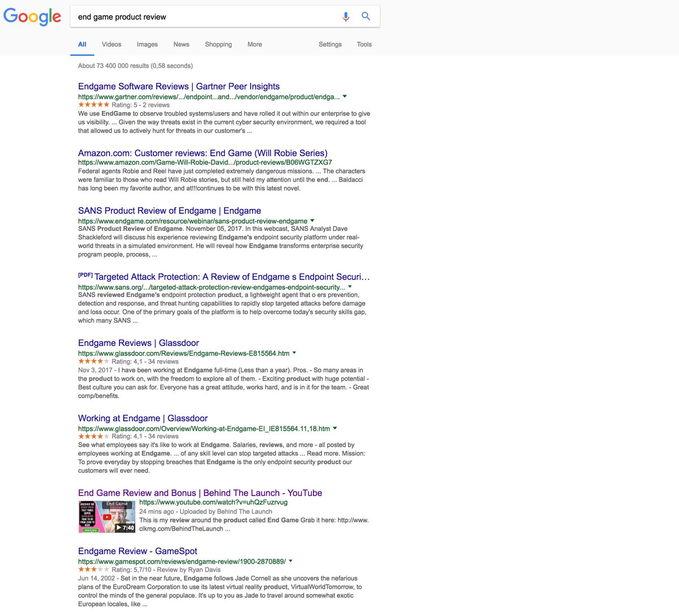The height and width of the screenshot is (616, 679).
Task: Open the Tools menu
Action: pyautogui.click(x=364, y=44)
